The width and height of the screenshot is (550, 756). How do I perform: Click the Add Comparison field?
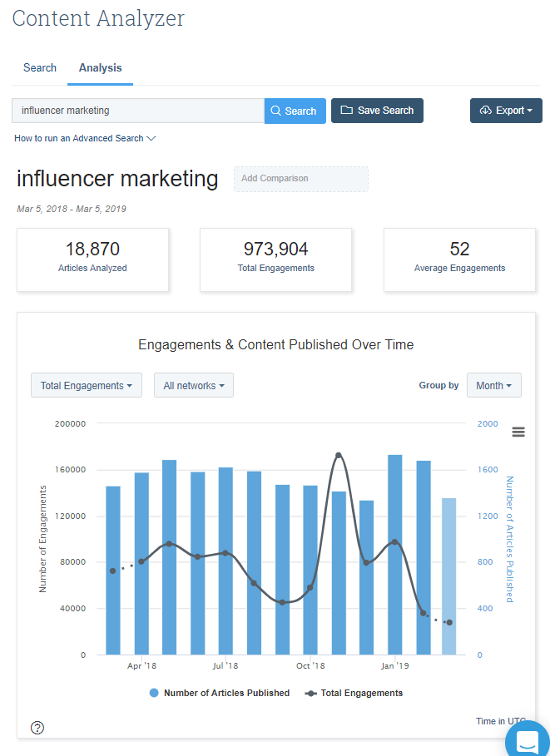pos(301,179)
